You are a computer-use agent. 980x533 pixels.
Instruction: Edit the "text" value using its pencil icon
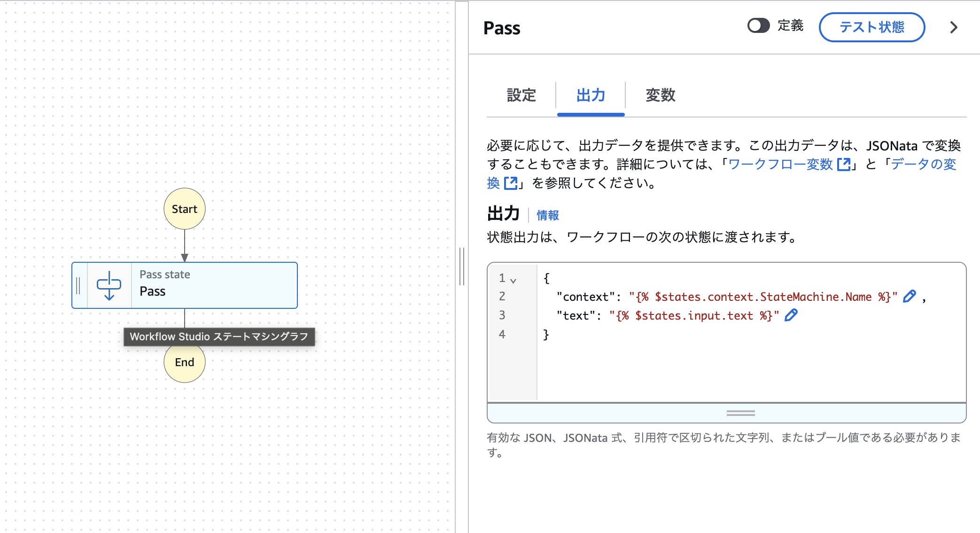coord(791,315)
